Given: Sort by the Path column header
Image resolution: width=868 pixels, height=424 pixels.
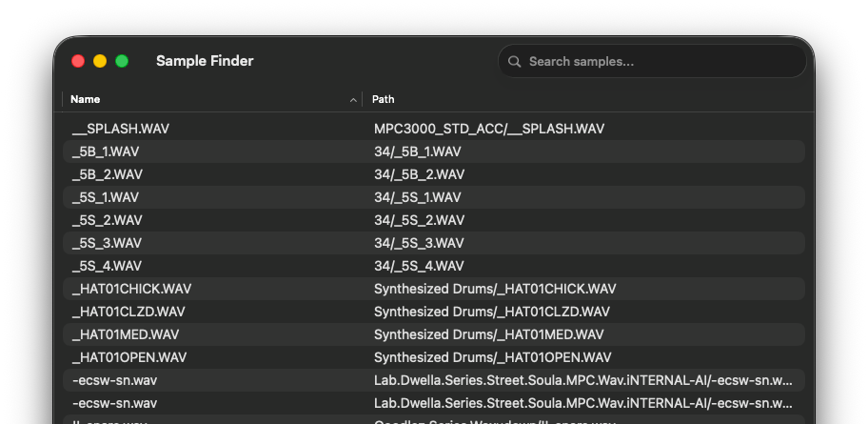Looking at the screenshot, I should pos(384,99).
